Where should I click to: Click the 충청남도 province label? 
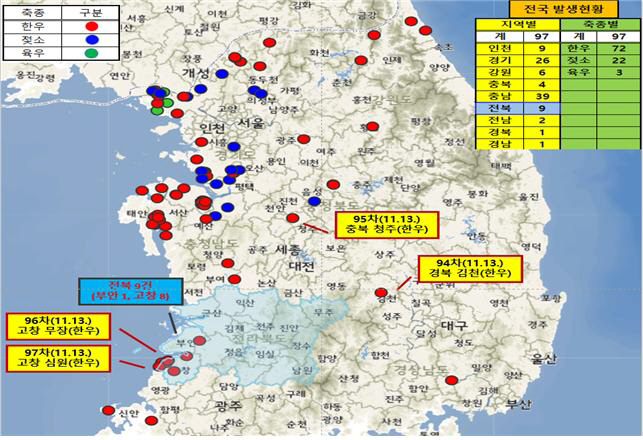pos(212,242)
